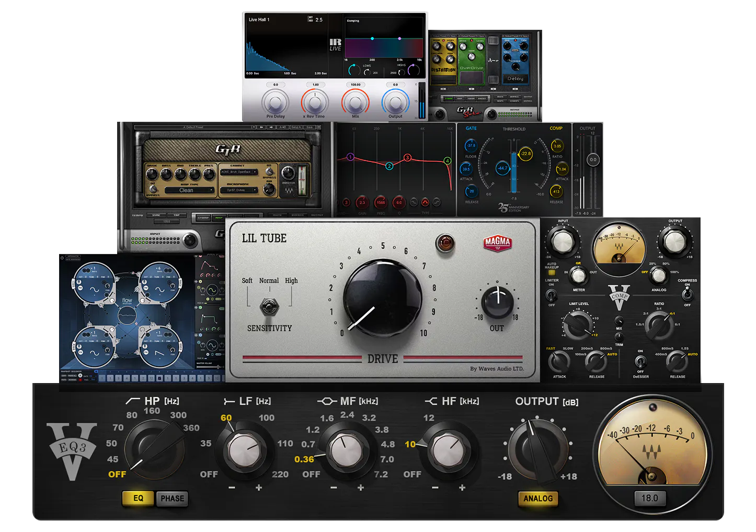The height and width of the screenshot is (532, 756).
Task: Click the cyan Lows handle on the Damping graph
Action: 372,39
